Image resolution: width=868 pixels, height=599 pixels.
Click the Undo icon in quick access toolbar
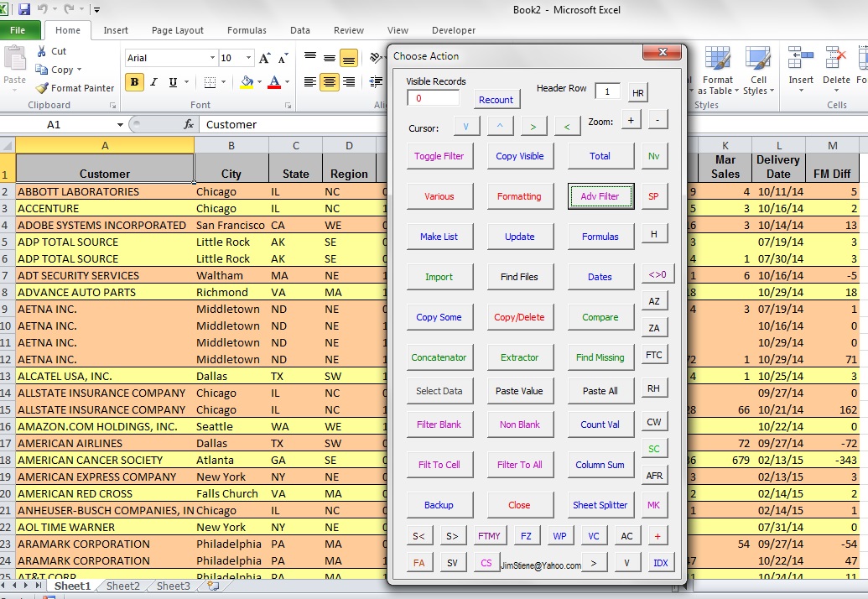pyautogui.click(x=43, y=9)
